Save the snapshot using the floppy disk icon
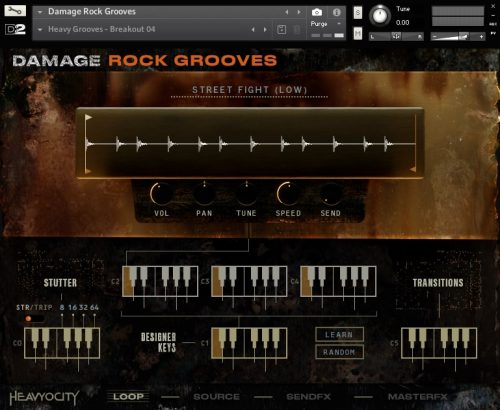The image size is (500, 410). [281, 29]
